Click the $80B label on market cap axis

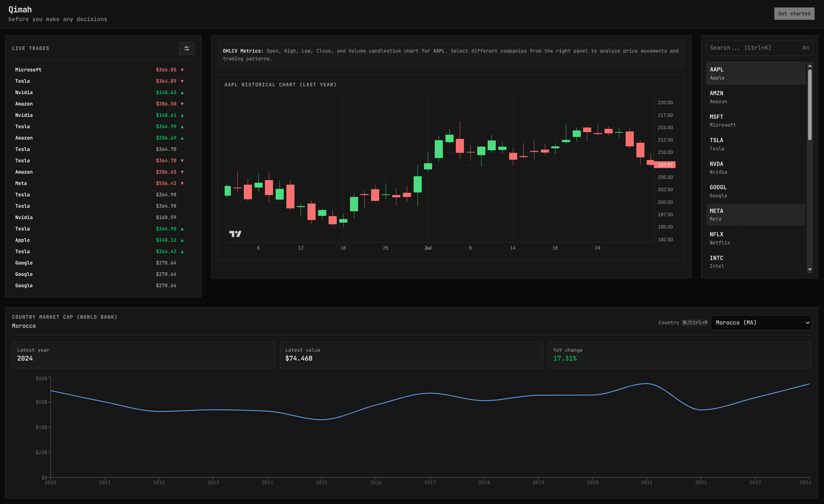coord(42,379)
